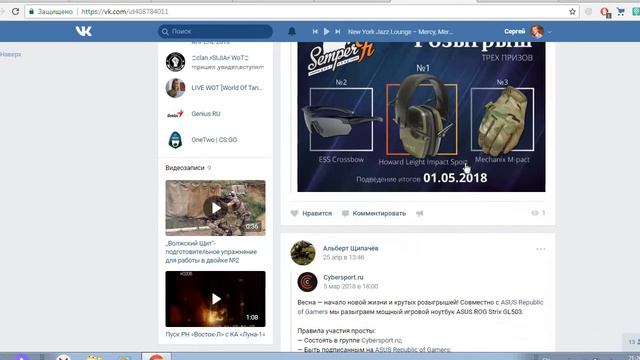Click the VK logo in header
This screenshot has height=360, width=640.
click(x=84, y=31)
